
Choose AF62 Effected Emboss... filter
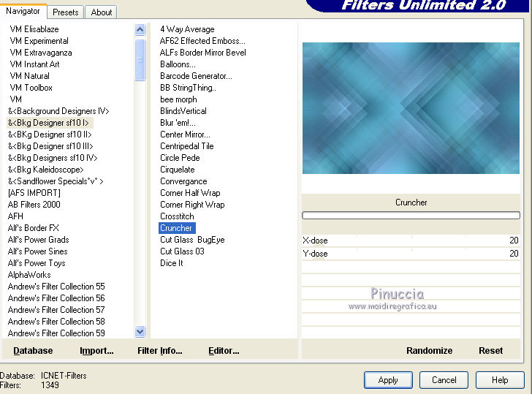click(202, 41)
